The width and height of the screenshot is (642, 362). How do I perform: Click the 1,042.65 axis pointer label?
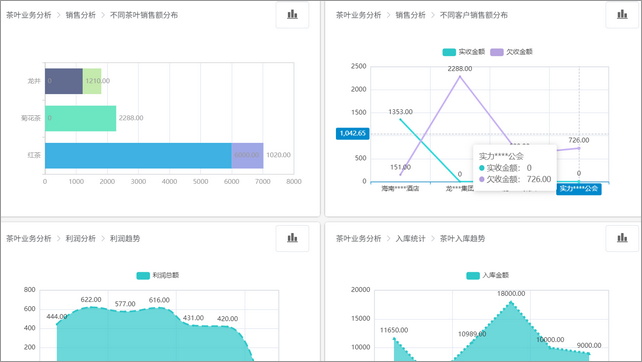353,133
